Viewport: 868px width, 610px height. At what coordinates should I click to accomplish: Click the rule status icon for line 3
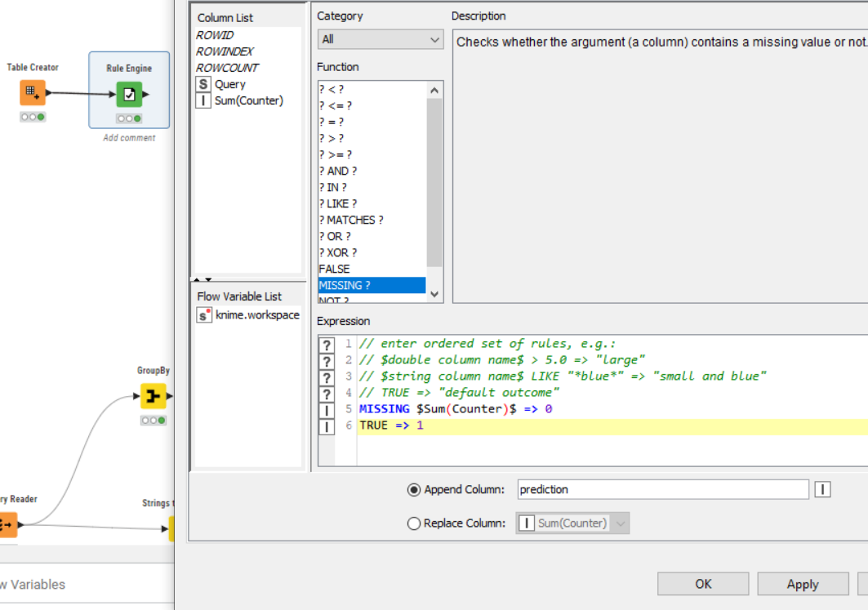(327, 377)
